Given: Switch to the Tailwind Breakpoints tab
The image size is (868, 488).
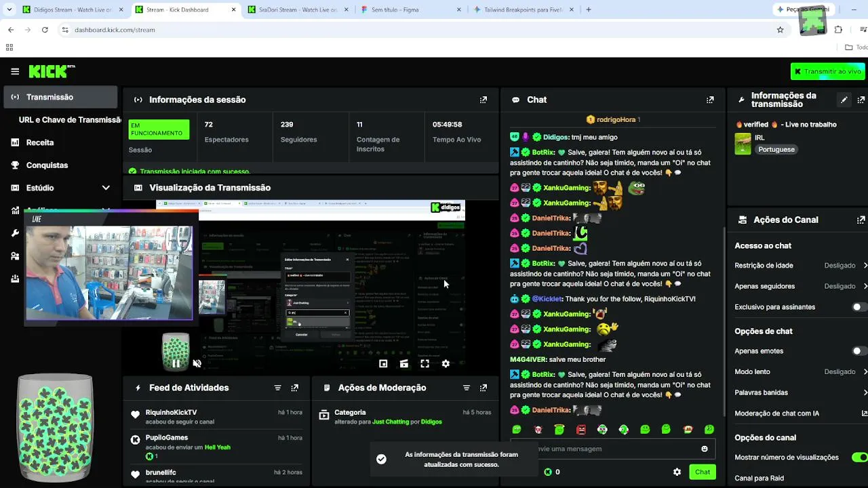Looking at the screenshot, I should point(522,9).
